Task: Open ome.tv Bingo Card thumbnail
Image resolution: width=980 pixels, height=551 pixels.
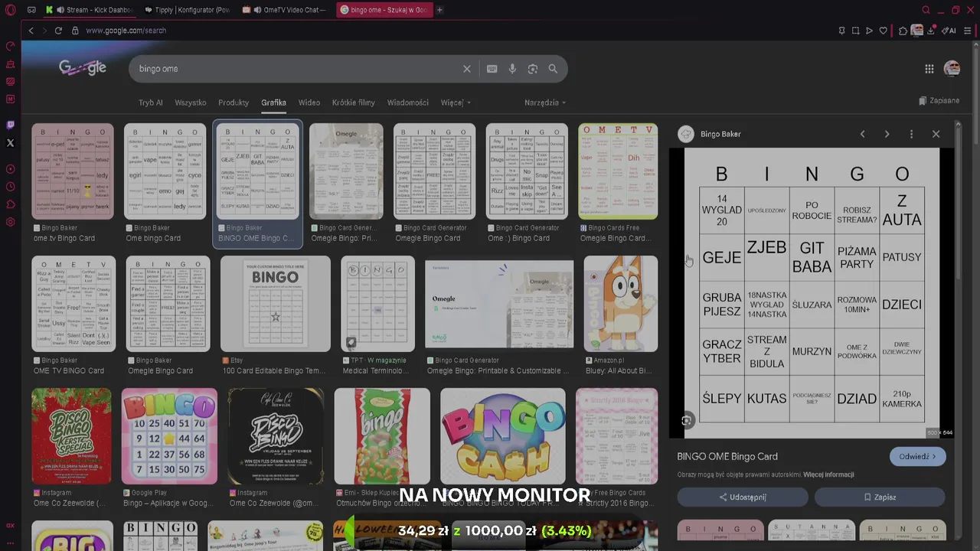Action: pyautogui.click(x=72, y=171)
